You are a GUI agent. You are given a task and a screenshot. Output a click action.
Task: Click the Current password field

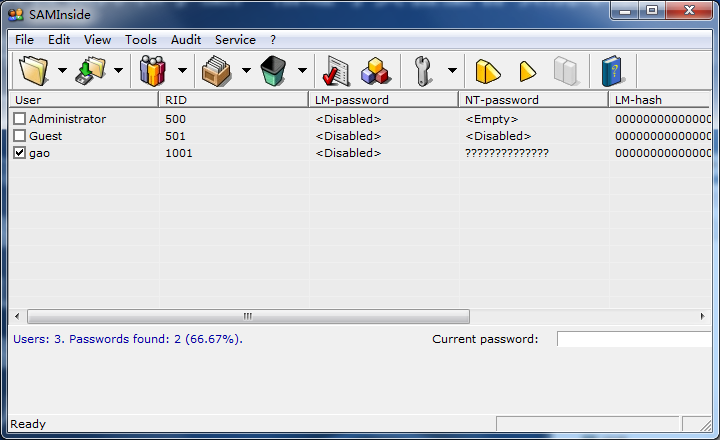634,339
